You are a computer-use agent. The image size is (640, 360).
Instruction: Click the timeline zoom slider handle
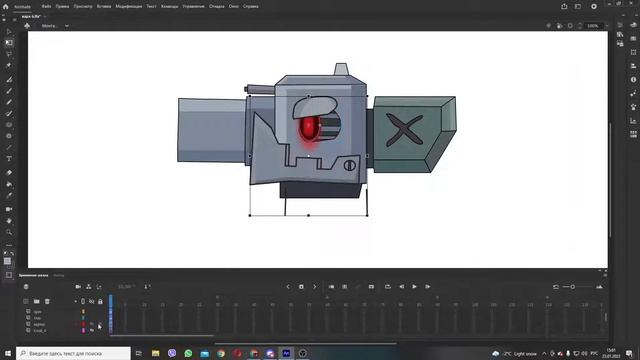point(573,287)
